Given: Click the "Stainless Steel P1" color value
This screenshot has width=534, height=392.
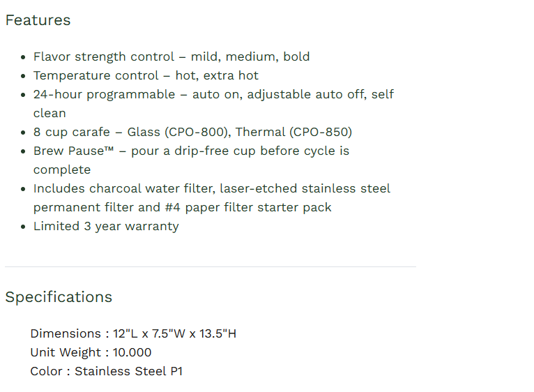Looking at the screenshot, I should click(128, 371).
